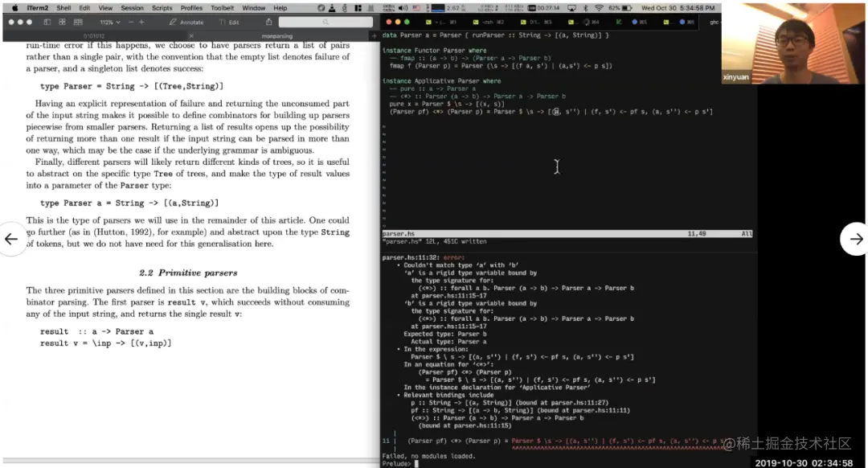Click the Bluetooth menu bar icon
The height and width of the screenshot is (468, 868).
click(x=586, y=8)
